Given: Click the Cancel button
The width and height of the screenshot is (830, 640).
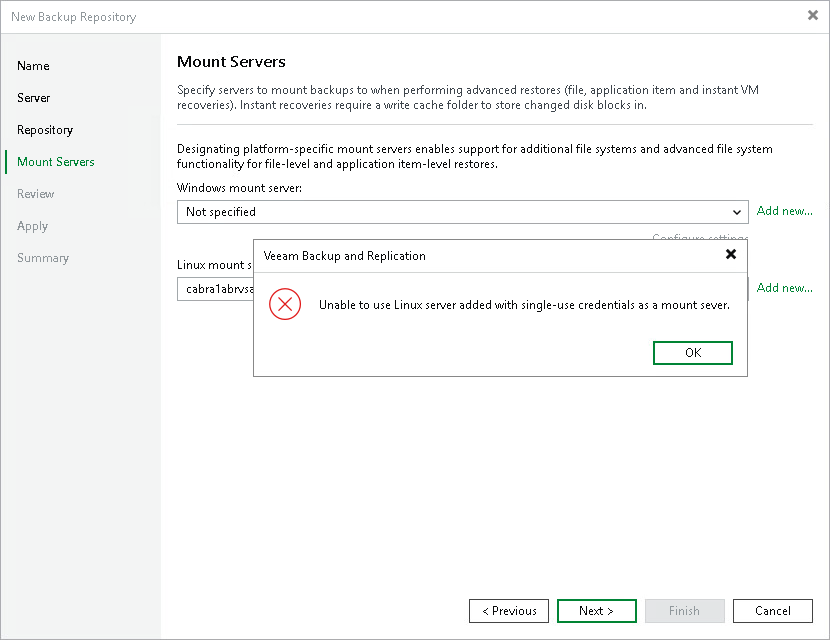Looking at the screenshot, I should pos(773,611).
